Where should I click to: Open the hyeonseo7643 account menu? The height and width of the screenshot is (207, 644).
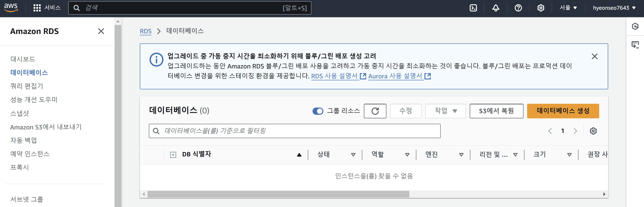tap(614, 8)
